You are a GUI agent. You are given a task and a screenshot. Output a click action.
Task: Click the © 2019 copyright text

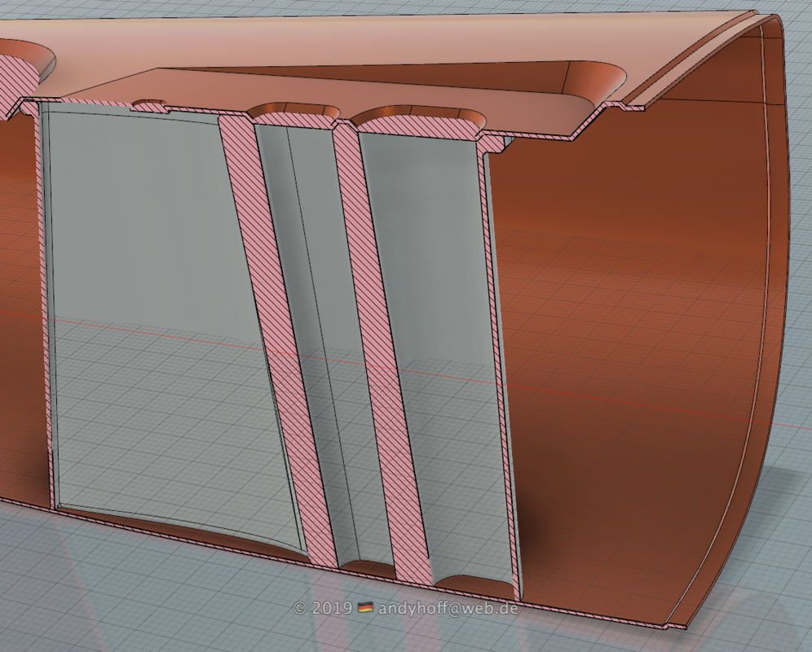coord(323,608)
